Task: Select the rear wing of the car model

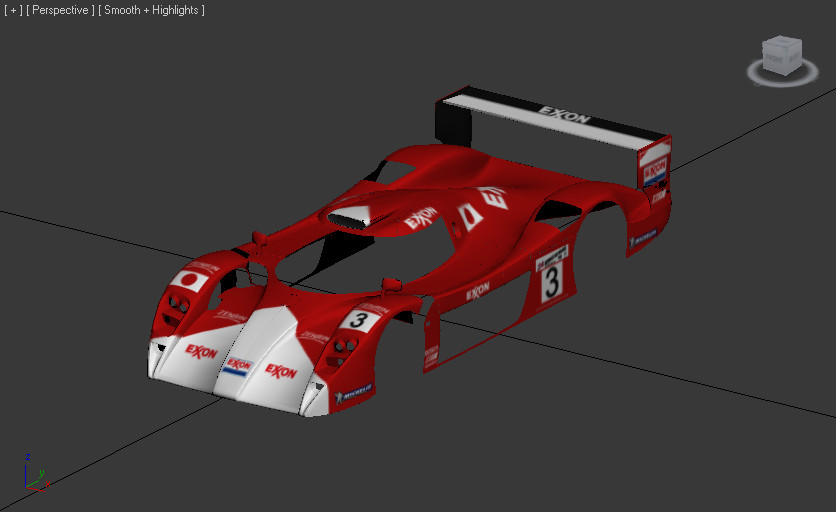Action: pyautogui.click(x=554, y=116)
